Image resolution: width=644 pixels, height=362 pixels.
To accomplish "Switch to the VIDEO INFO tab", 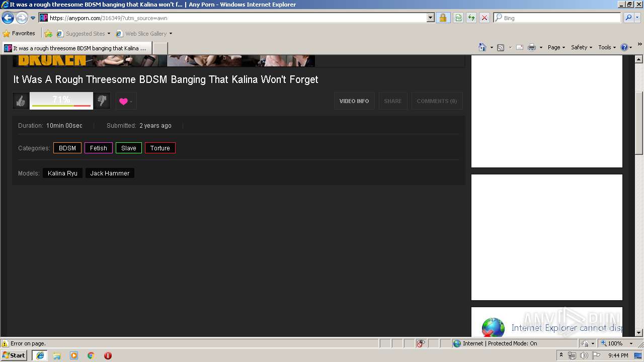I will click(x=354, y=101).
